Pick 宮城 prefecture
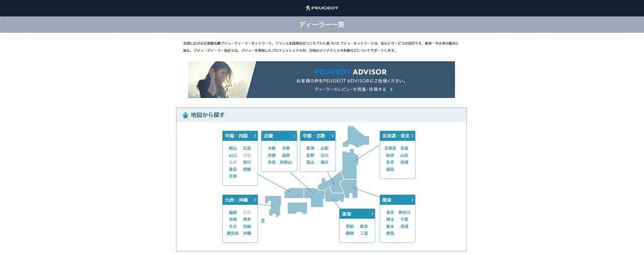The image size is (644, 255). [405, 162]
